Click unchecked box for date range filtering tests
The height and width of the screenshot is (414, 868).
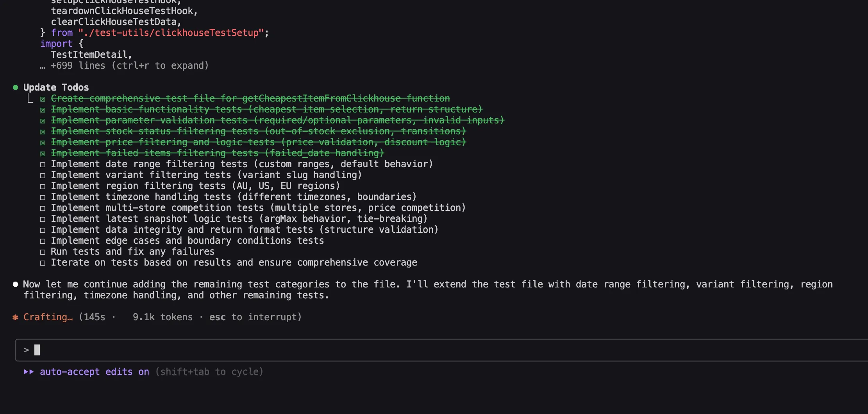(43, 164)
